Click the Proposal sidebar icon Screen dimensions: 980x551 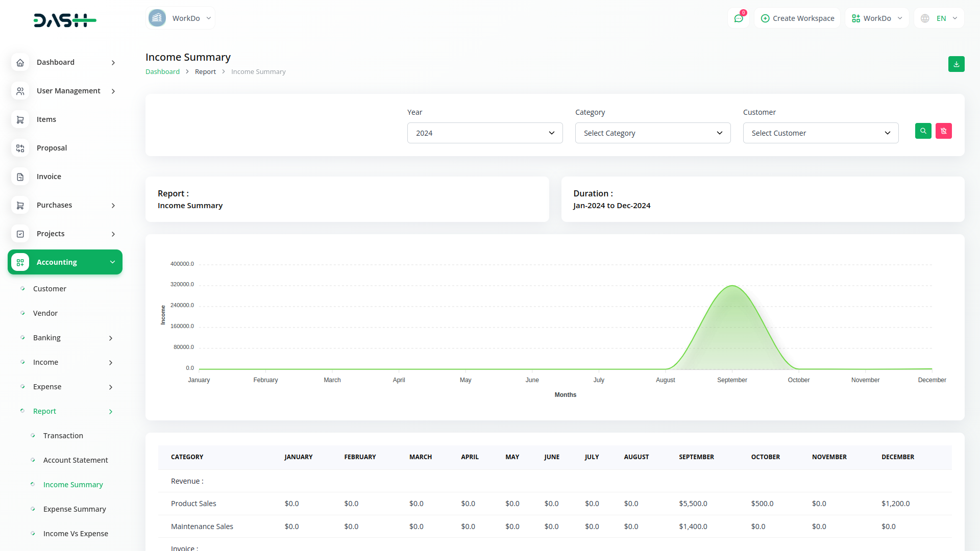(x=20, y=148)
